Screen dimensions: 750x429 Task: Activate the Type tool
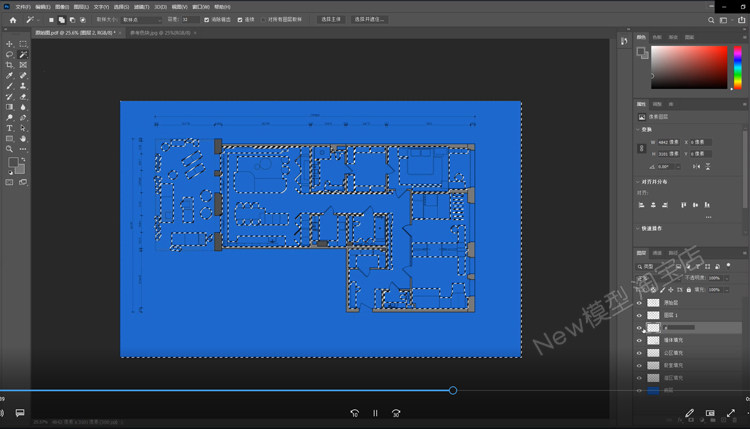coord(9,128)
